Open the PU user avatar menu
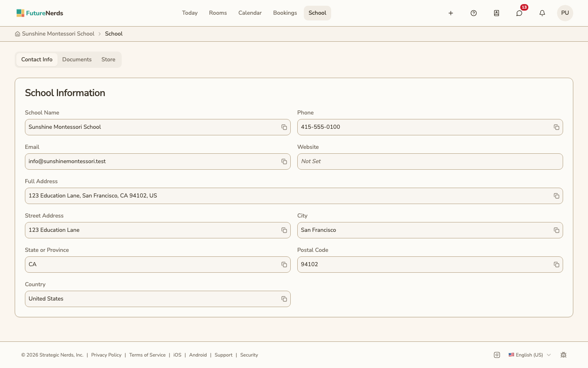588x368 pixels. (565, 13)
